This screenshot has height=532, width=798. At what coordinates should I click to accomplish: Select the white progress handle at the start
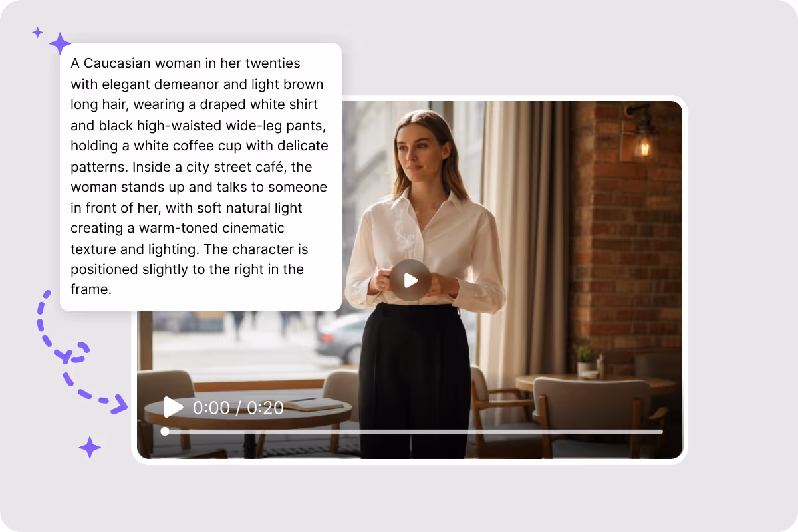coord(165,432)
